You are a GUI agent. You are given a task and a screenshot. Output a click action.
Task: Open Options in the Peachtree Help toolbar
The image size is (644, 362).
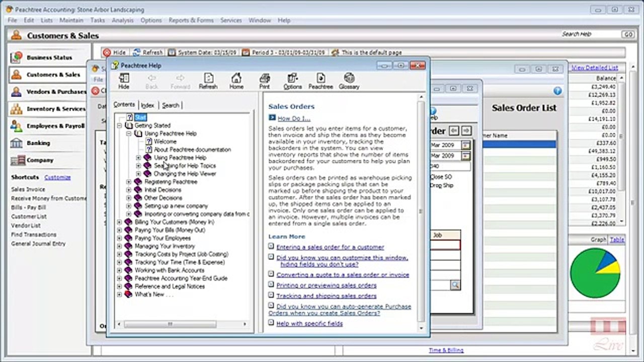click(292, 81)
